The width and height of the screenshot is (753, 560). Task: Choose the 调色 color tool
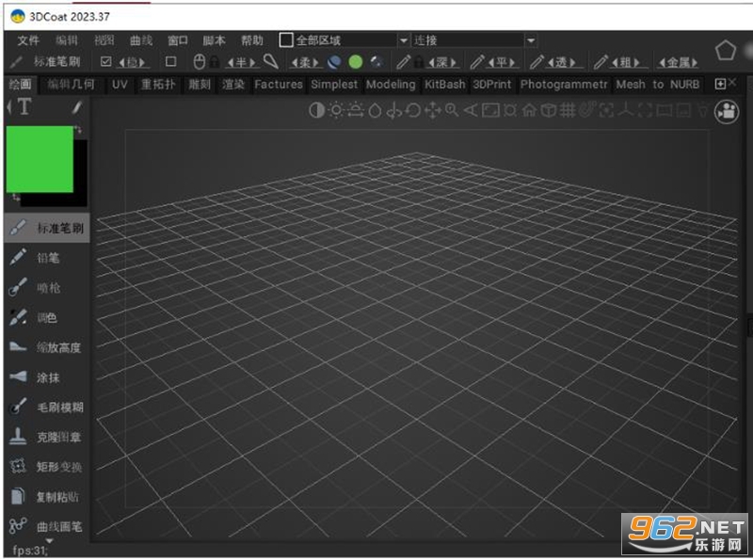[x=46, y=317]
